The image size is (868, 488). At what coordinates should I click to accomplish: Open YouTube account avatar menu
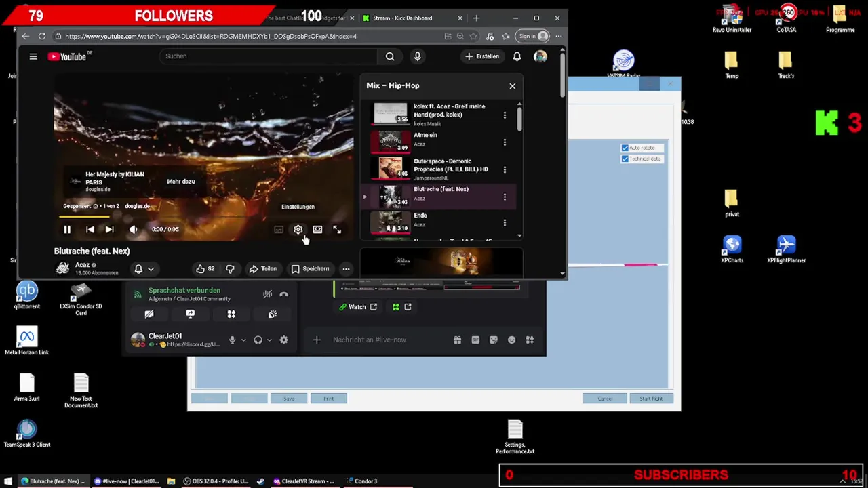point(540,56)
